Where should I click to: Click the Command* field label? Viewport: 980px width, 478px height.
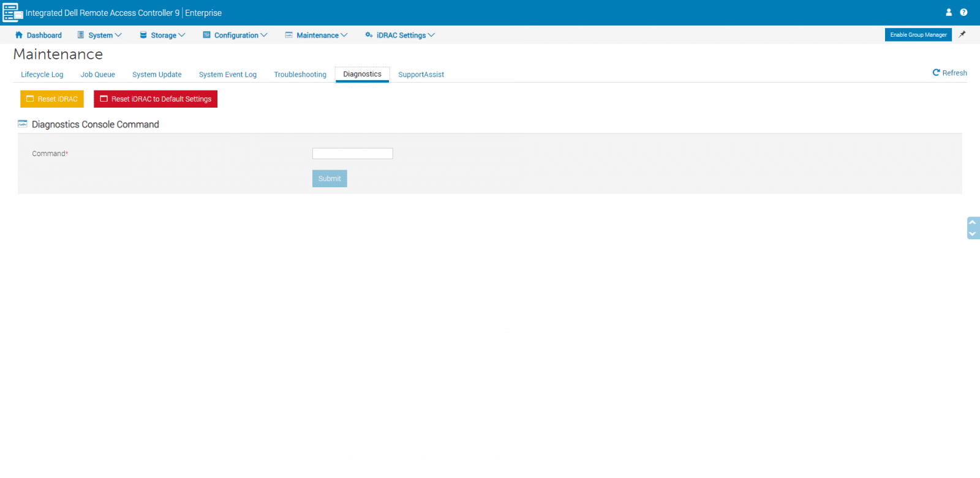pyautogui.click(x=50, y=154)
